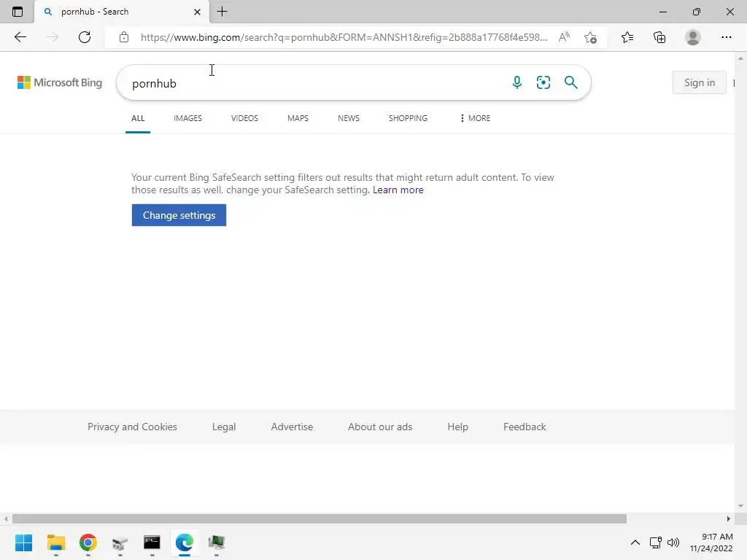Open File Explorer from the taskbar
Screen dimensions: 747x560
55,542
